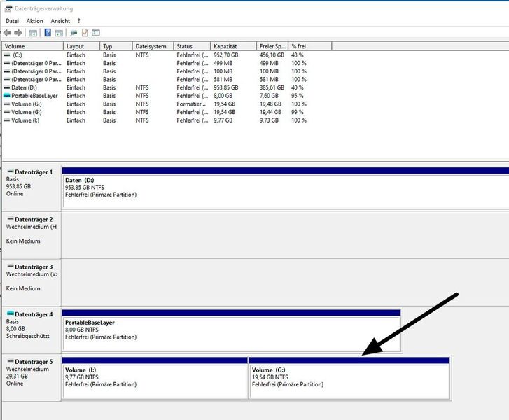
Task: Click the 952,70 GB capacity cell
Action: 226,55
